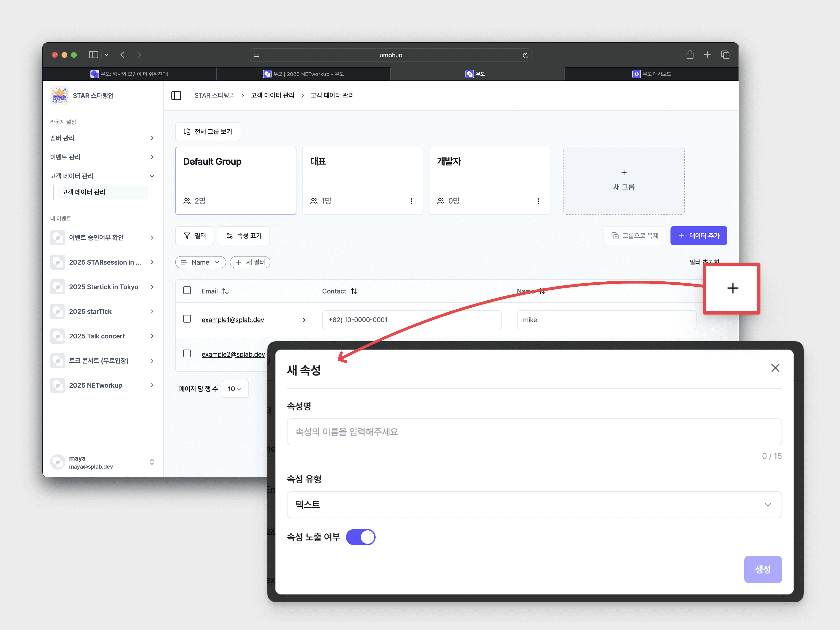Click the 속성명 name input field
The image size is (840, 630).
534,431
